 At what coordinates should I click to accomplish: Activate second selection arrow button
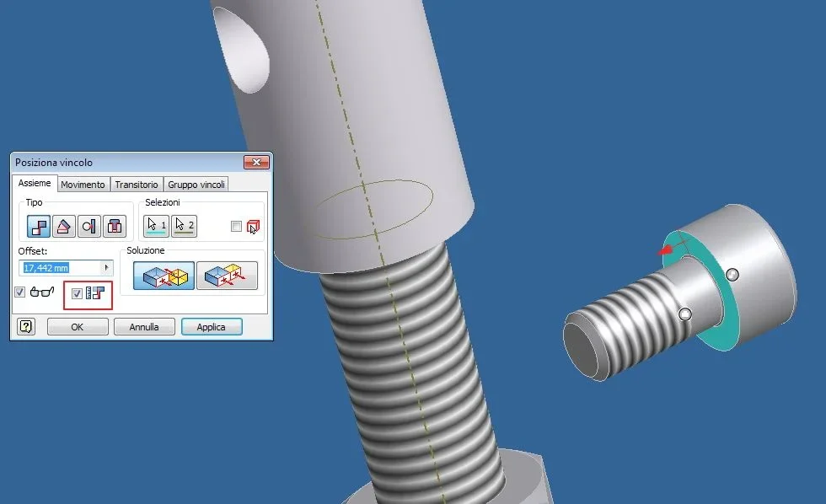coord(184,227)
